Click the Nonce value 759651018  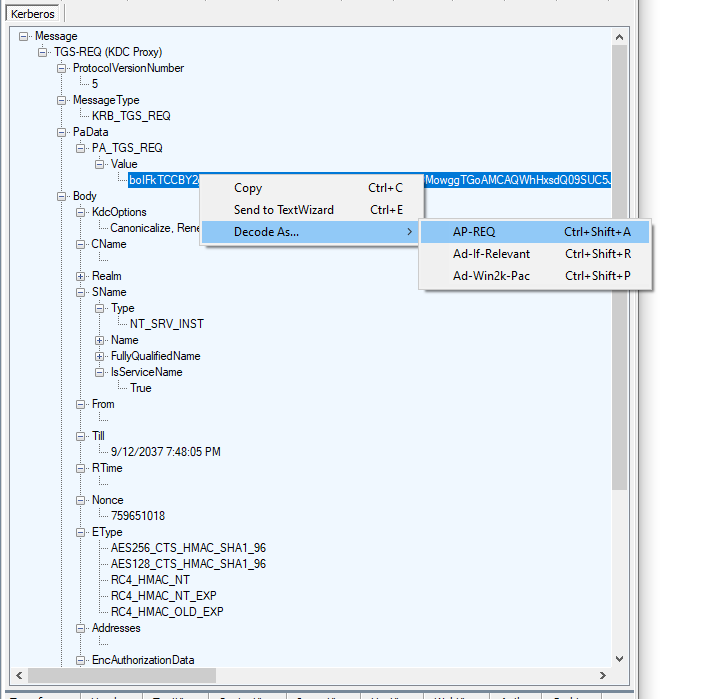(x=138, y=516)
